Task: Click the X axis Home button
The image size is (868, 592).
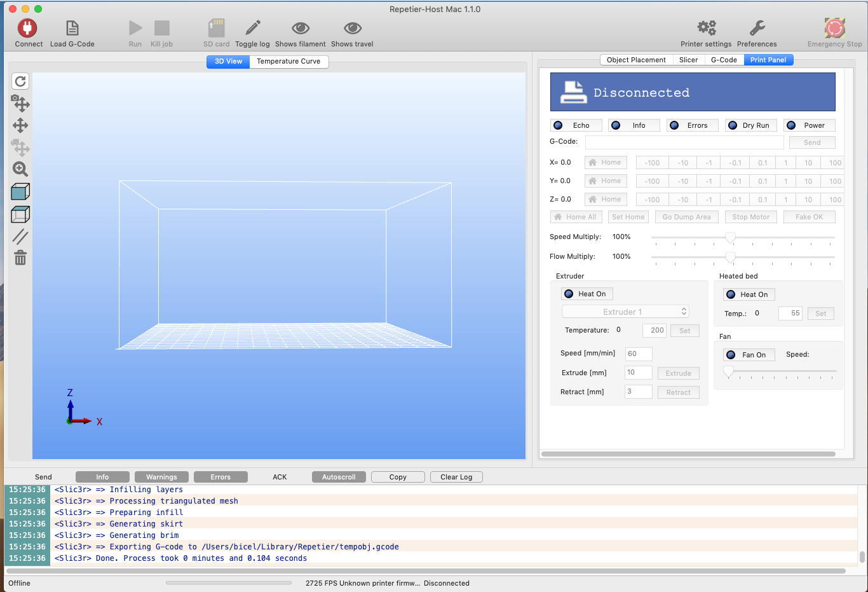Action: point(606,163)
